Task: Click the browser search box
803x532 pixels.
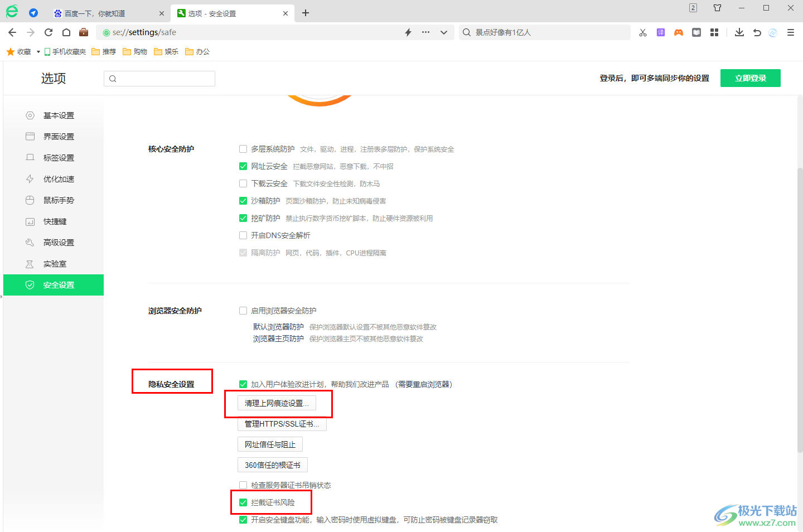Action: click(544, 32)
